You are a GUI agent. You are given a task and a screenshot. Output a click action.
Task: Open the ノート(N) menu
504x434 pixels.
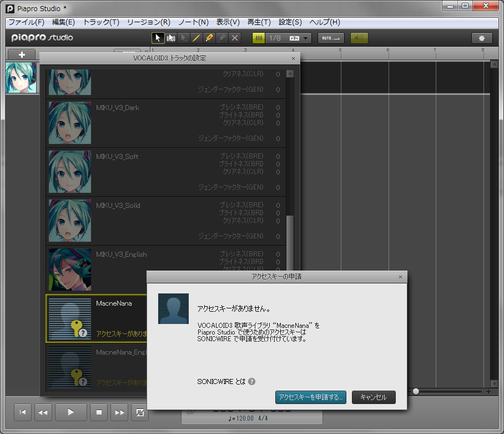click(x=193, y=22)
